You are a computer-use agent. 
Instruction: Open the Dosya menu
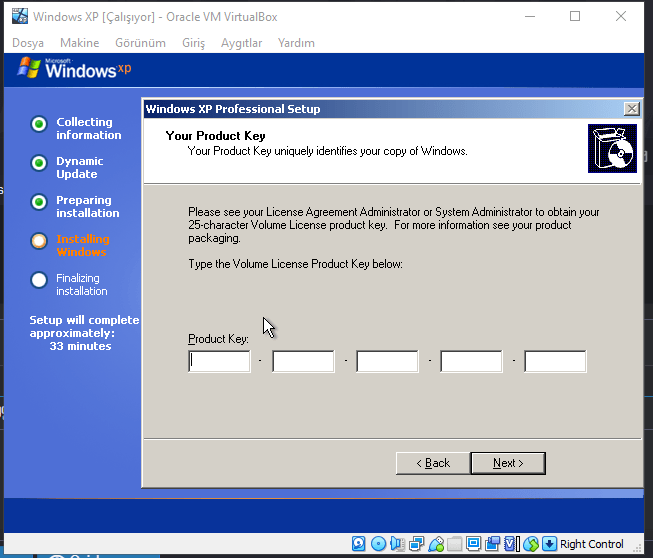pos(28,43)
